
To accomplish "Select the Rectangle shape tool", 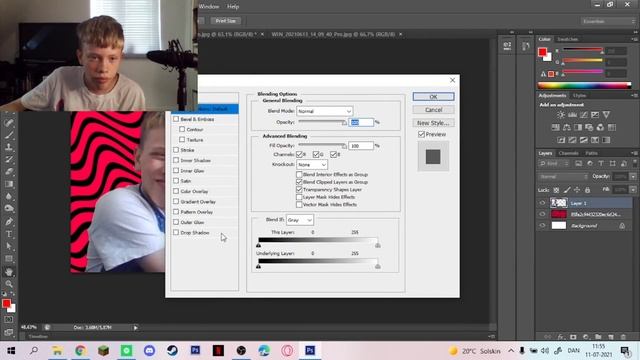I will [x=9, y=259].
